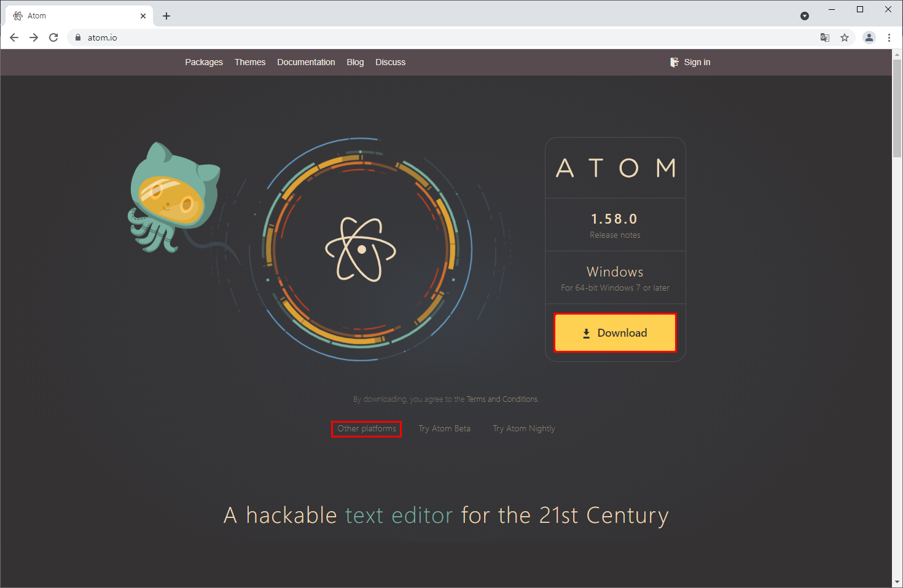Screen dimensions: 903x588
Task: Click the 'A hackable text editor' headline
Action: [446, 515]
